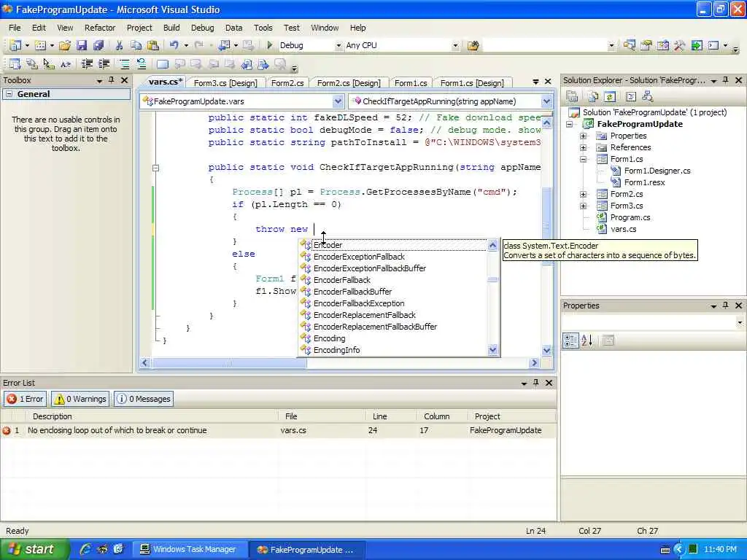Image resolution: width=747 pixels, height=560 pixels.
Task: Click the Copy toolbar icon
Action: click(136, 45)
